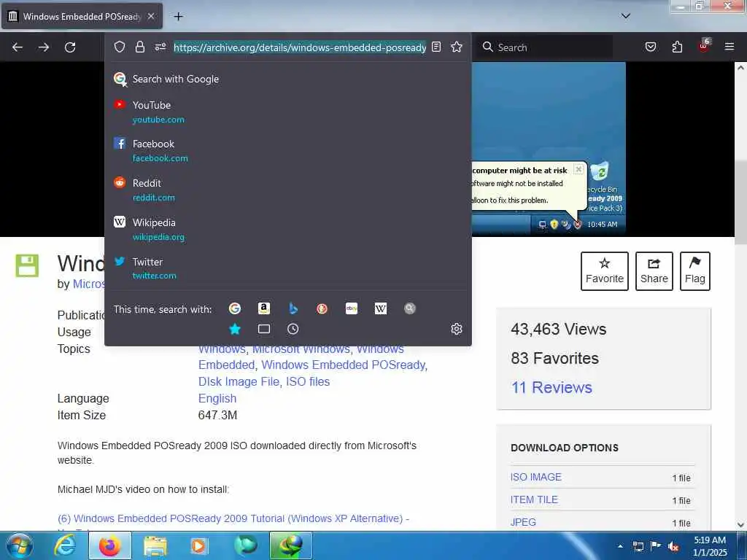Search bookmarks using the star icon

pos(235,329)
